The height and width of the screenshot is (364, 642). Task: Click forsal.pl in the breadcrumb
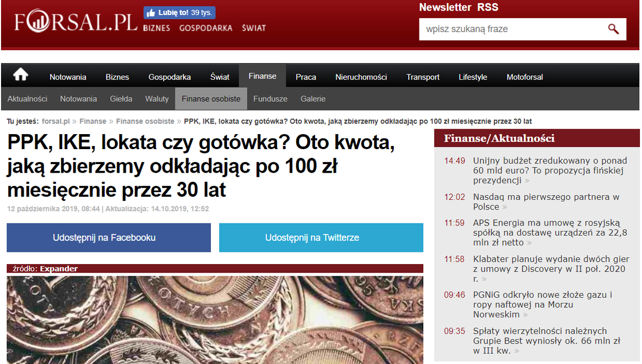click(56, 121)
